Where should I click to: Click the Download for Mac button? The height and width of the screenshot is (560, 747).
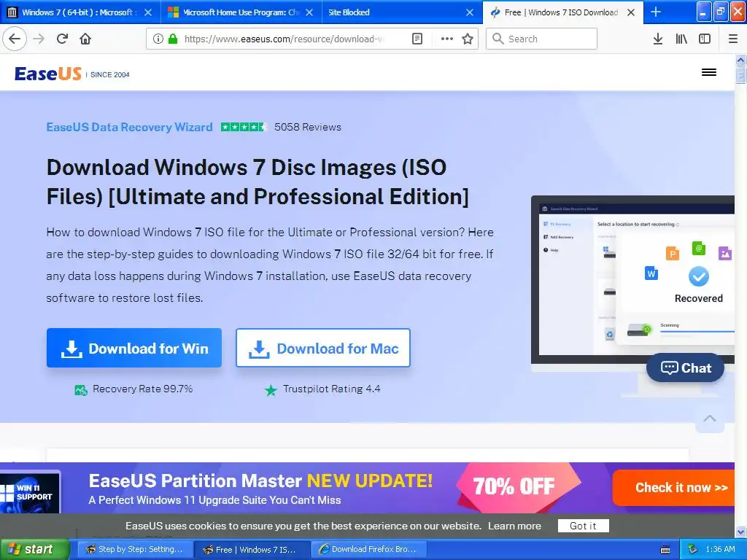point(323,348)
